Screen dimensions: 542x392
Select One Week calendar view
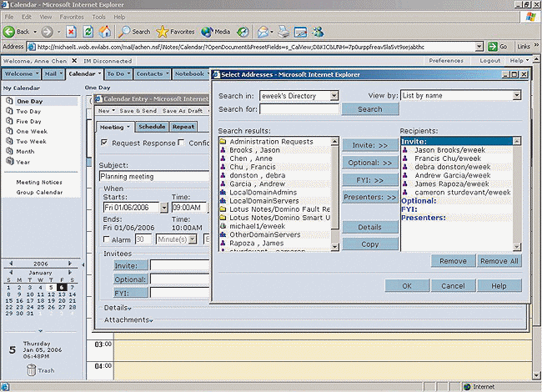pos(32,131)
